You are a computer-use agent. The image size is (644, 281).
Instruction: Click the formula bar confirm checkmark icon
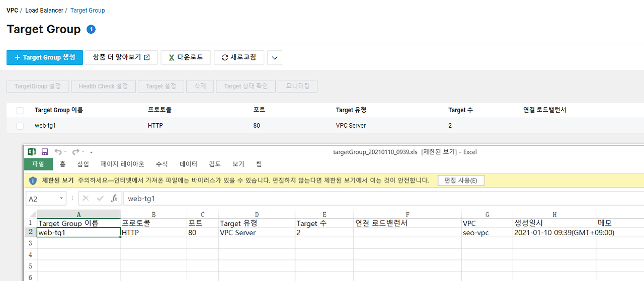[100, 199]
